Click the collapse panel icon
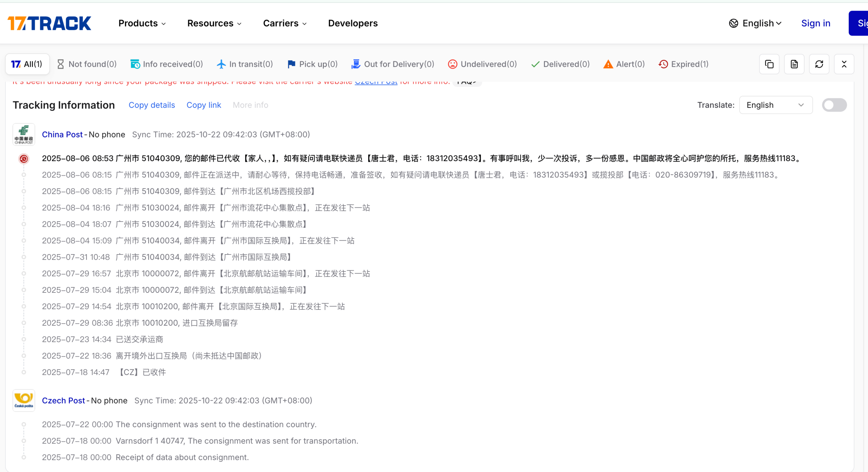 point(844,64)
